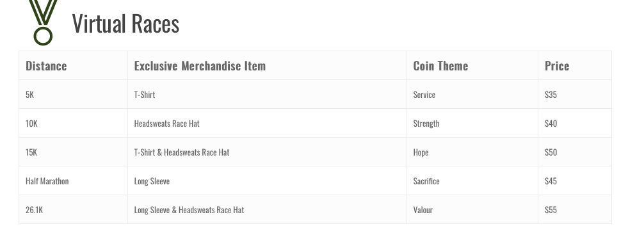This screenshot has height=249, width=644.
Task: Select the Service coin theme cell
Action: (472, 95)
